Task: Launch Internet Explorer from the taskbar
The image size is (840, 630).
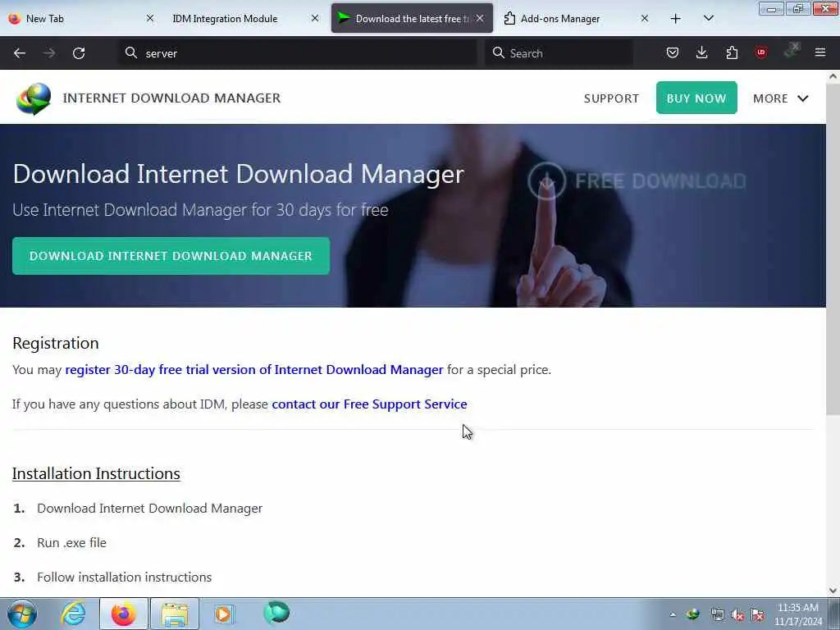Action: [x=73, y=614]
